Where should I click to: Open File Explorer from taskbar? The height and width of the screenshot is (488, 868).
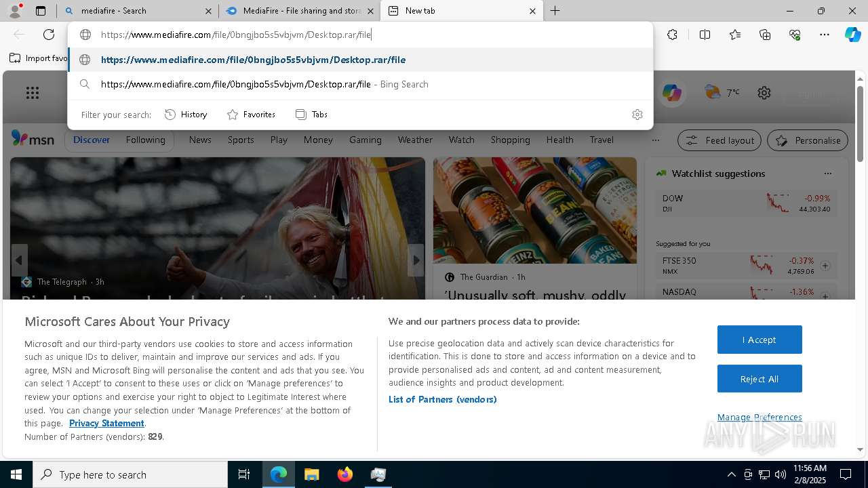click(x=311, y=474)
